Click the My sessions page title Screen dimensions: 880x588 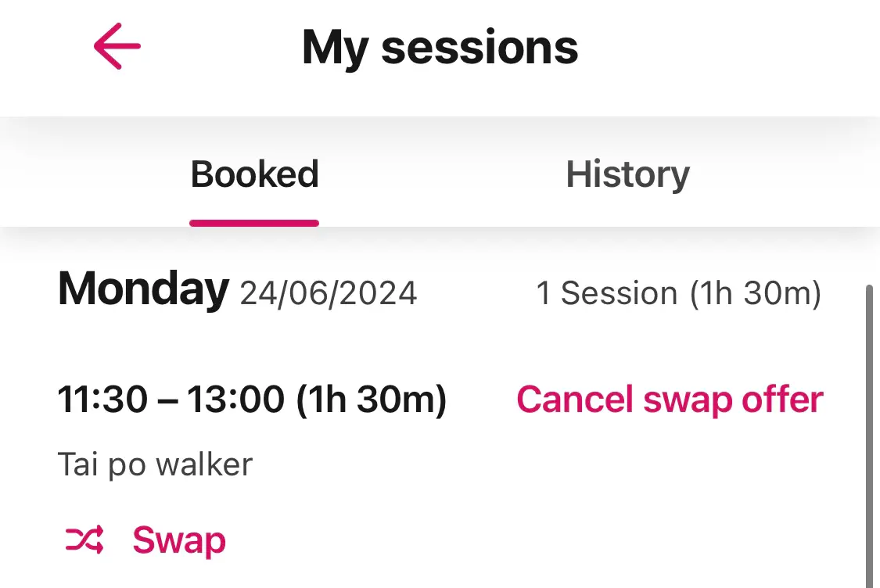(x=440, y=48)
